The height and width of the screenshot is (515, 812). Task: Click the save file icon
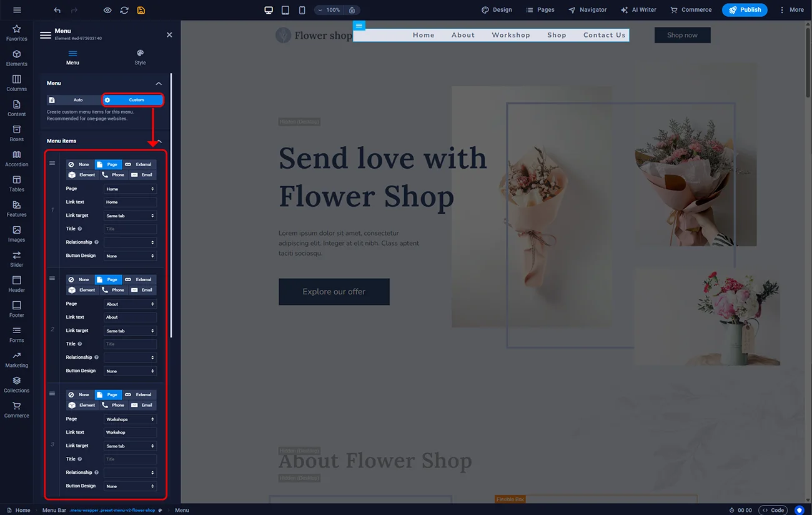click(x=141, y=10)
